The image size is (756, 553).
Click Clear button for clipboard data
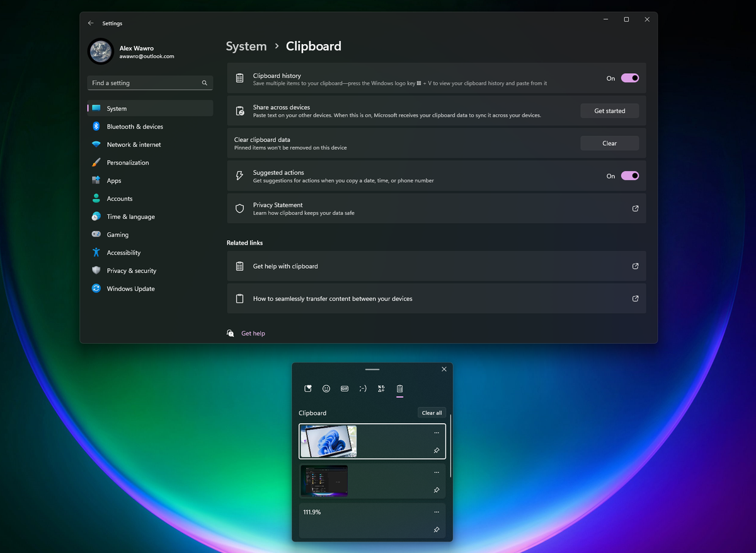pyautogui.click(x=610, y=143)
